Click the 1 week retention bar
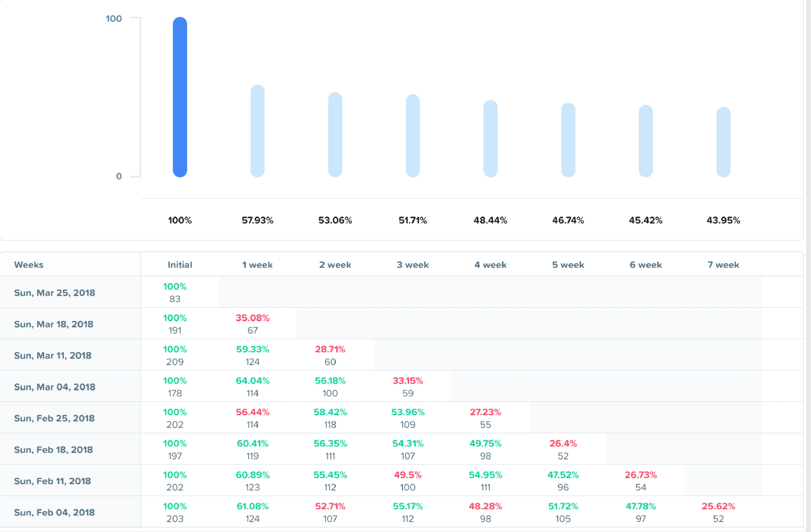811x532 pixels. pyautogui.click(x=257, y=131)
